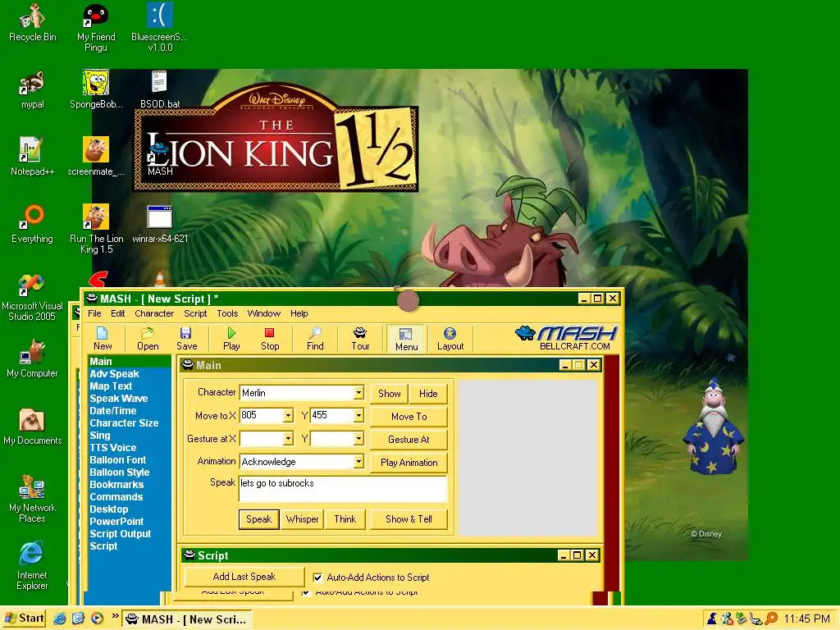Select TTS Voice in the side list

coord(113,448)
